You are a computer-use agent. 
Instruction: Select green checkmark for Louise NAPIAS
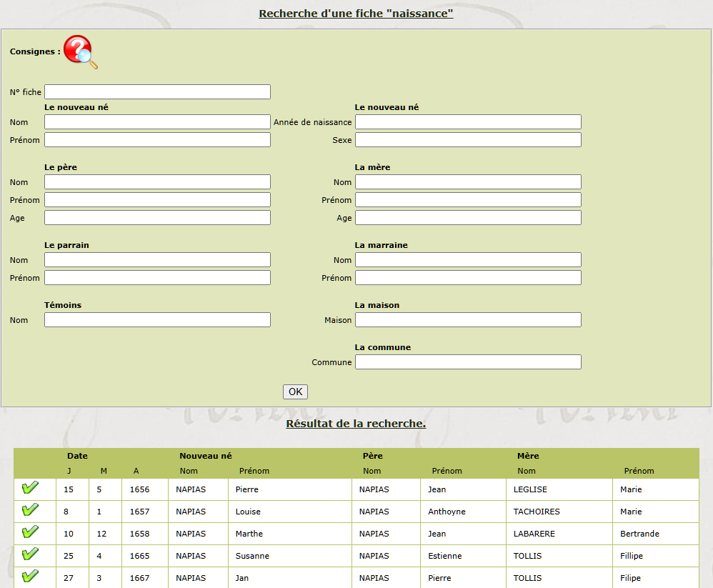(x=30, y=511)
